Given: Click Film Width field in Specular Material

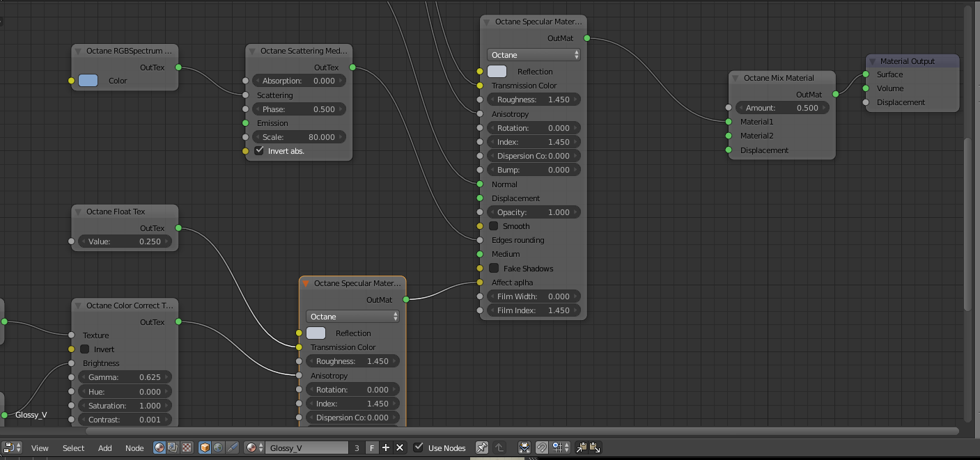Looking at the screenshot, I should (x=534, y=296).
